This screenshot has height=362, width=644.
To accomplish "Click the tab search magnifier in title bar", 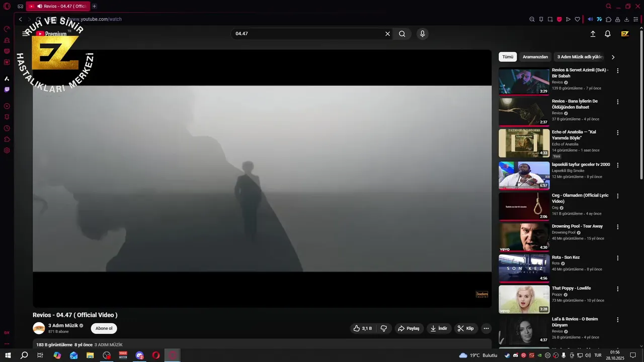I will pos(609,6).
